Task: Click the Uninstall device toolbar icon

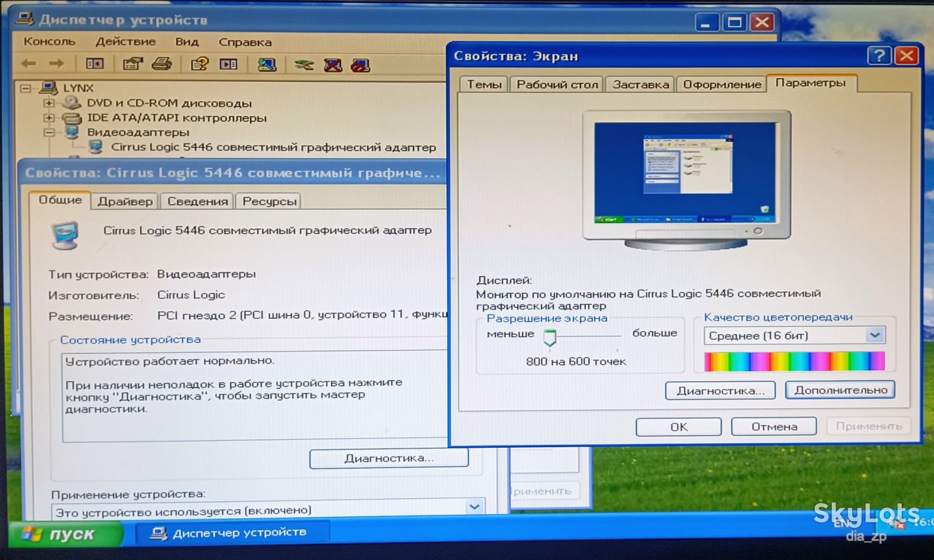Action: tap(333, 65)
